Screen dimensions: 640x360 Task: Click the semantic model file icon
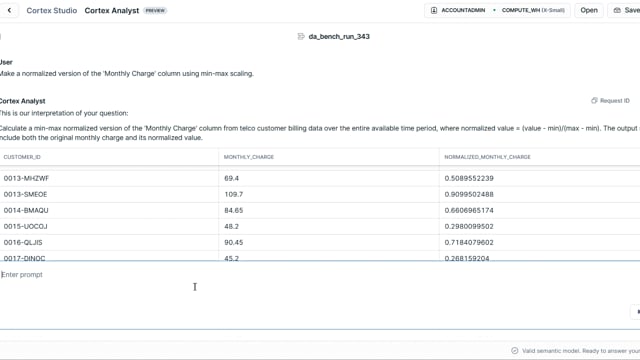pos(301,36)
